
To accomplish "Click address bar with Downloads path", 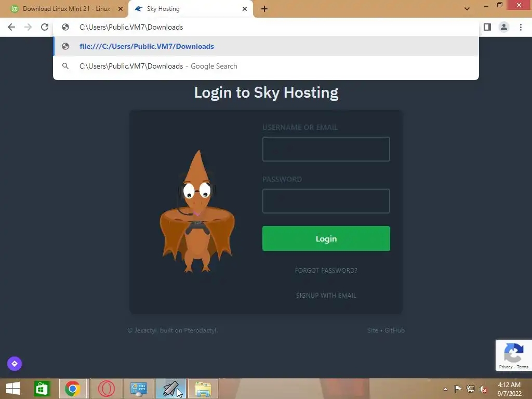I will pos(266,27).
